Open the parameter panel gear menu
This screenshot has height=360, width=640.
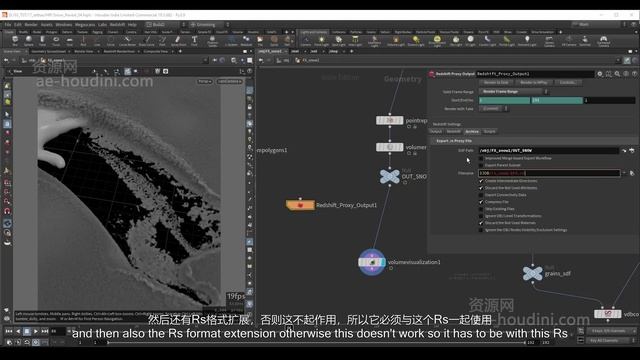point(600,74)
